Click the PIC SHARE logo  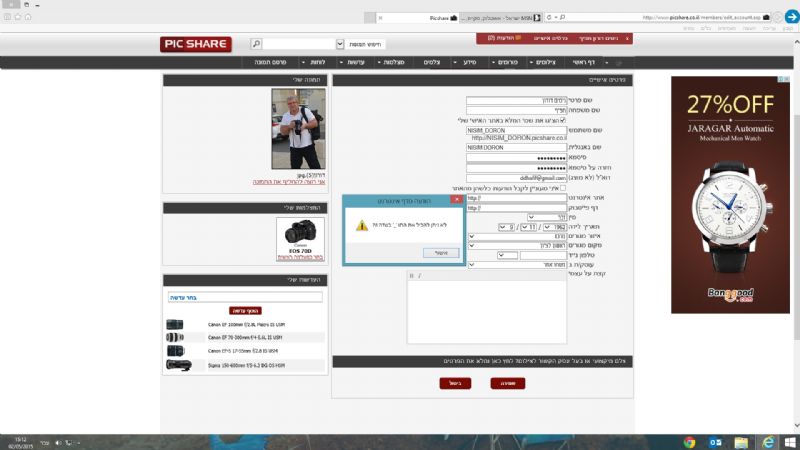point(195,44)
